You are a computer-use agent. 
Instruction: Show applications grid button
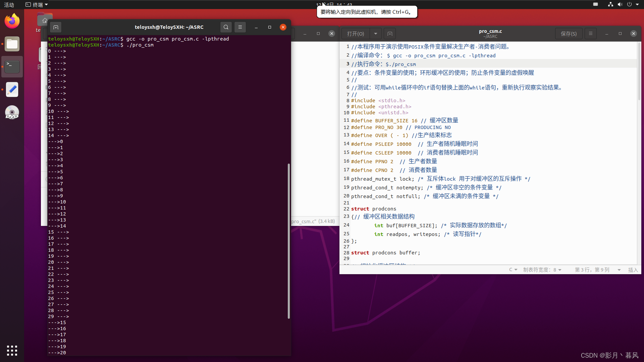12,350
